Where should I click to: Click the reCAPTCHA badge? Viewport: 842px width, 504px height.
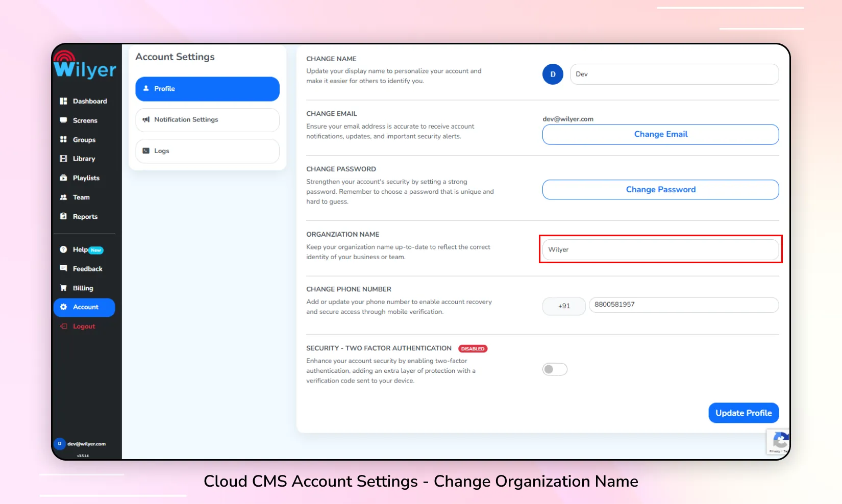[778, 441]
